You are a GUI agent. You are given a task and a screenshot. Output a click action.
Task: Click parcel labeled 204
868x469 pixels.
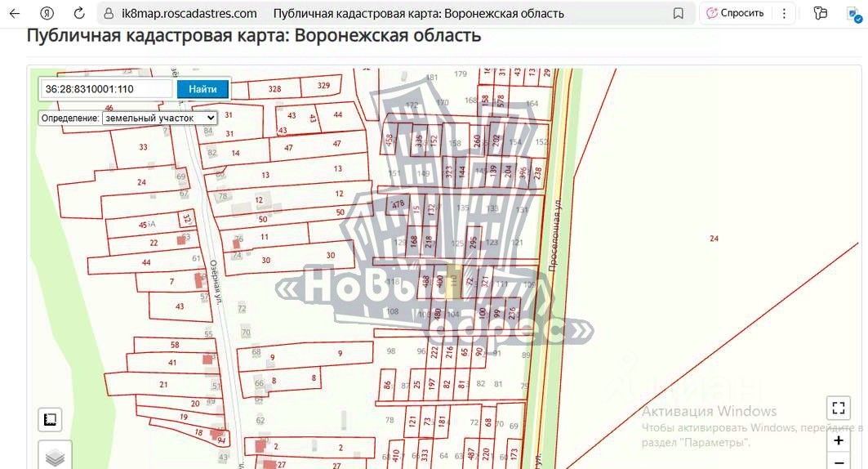tap(508, 172)
